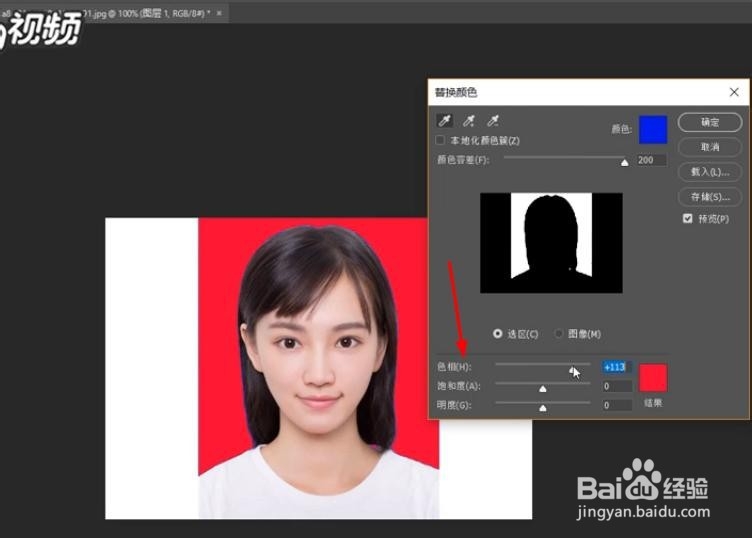The height and width of the screenshot is (538, 752).
Task: Select the 选区(C) radio button
Action: point(497,333)
